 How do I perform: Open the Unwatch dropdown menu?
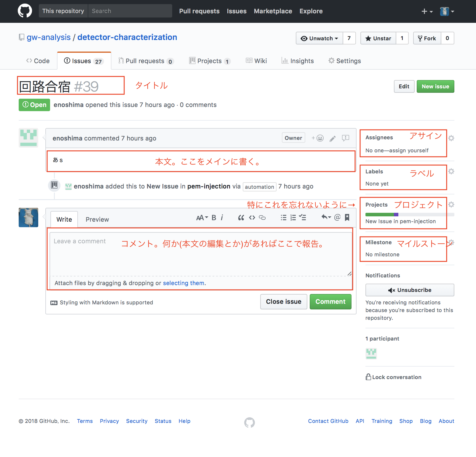[320, 38]
